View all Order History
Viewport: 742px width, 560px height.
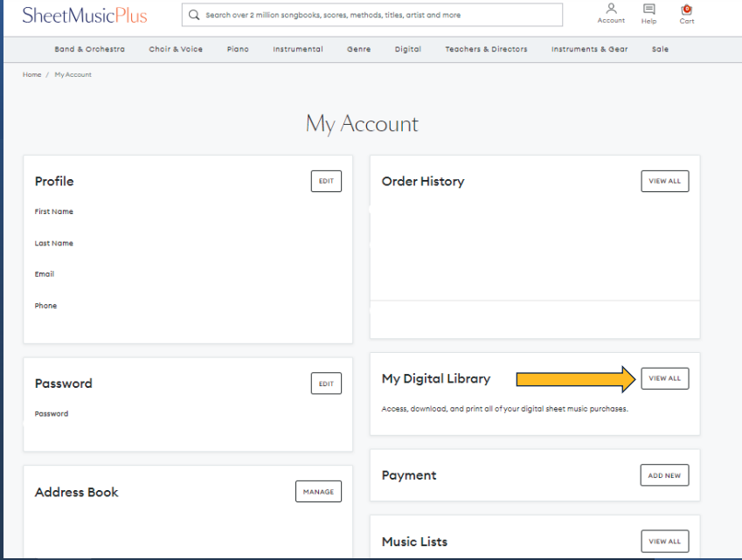click(x=664, y=181)
